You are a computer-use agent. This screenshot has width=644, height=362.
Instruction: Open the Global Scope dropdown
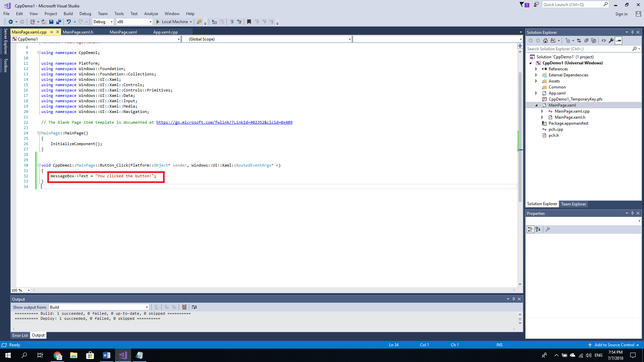[267, 39]
